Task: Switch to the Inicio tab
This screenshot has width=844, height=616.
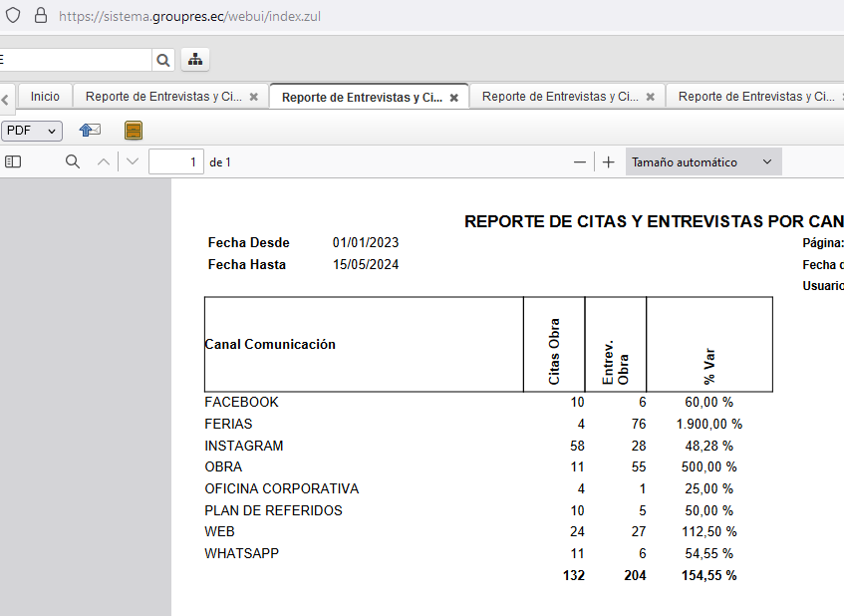Action: tap(45, 97)
